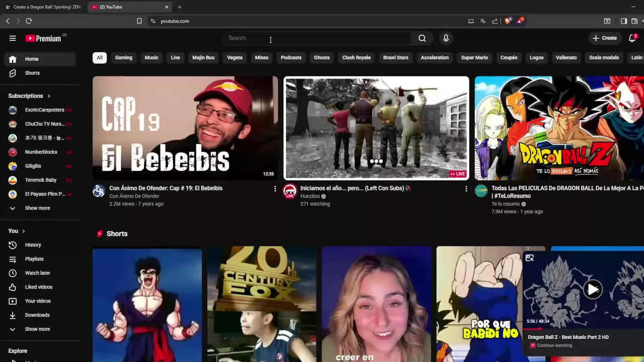Play the miniplayer Dragon Ball Z video
644x362 pixels.
point(593,290)
